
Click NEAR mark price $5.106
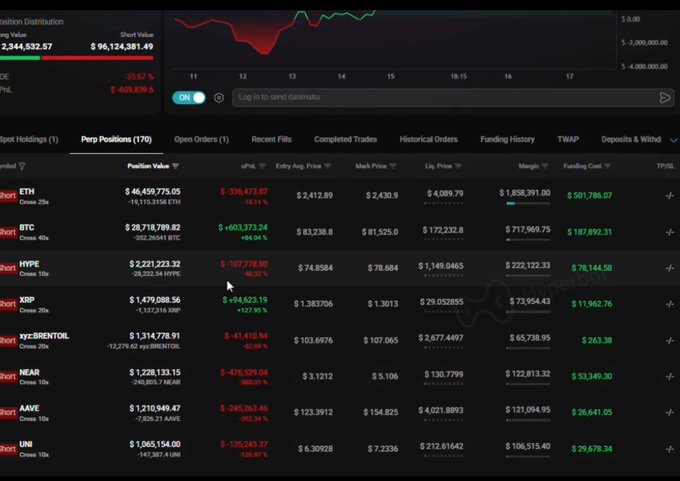(x=385, y=376)
